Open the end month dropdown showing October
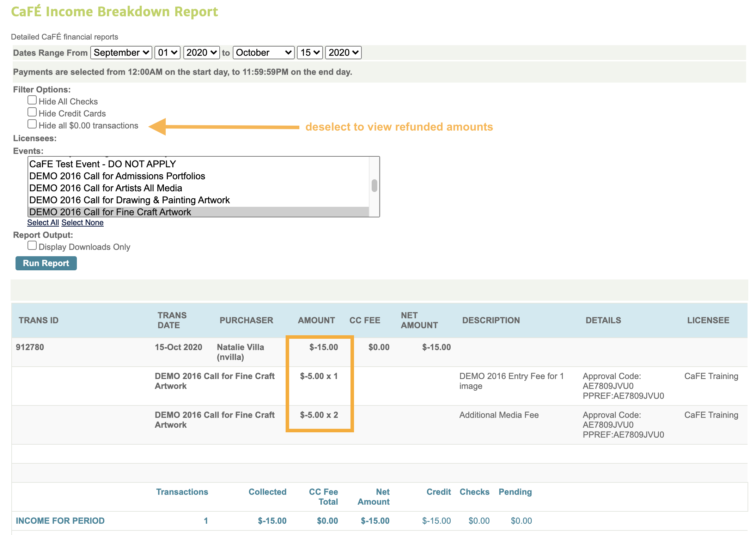 [264, 53]
